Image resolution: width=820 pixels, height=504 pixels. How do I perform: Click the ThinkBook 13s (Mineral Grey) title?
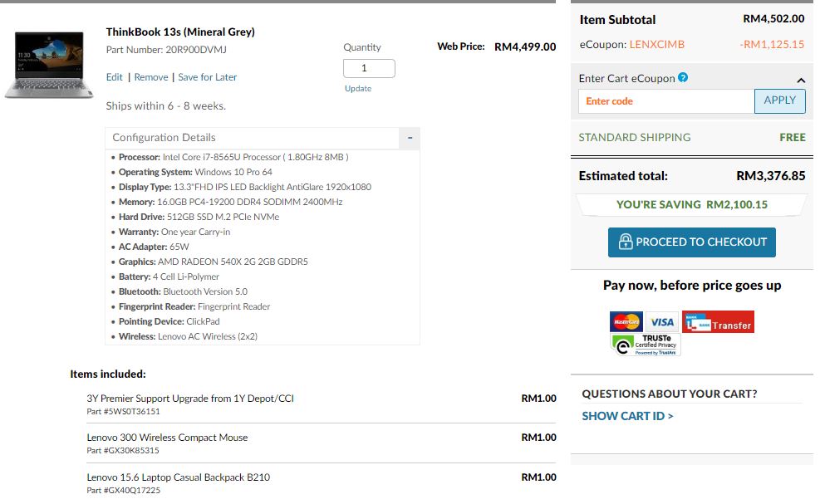180,32
